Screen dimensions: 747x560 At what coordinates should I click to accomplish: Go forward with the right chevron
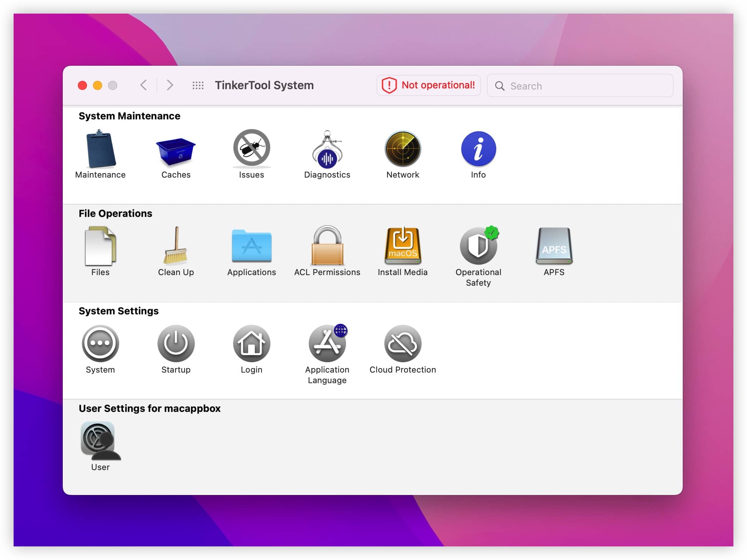(x=170, y=85)
